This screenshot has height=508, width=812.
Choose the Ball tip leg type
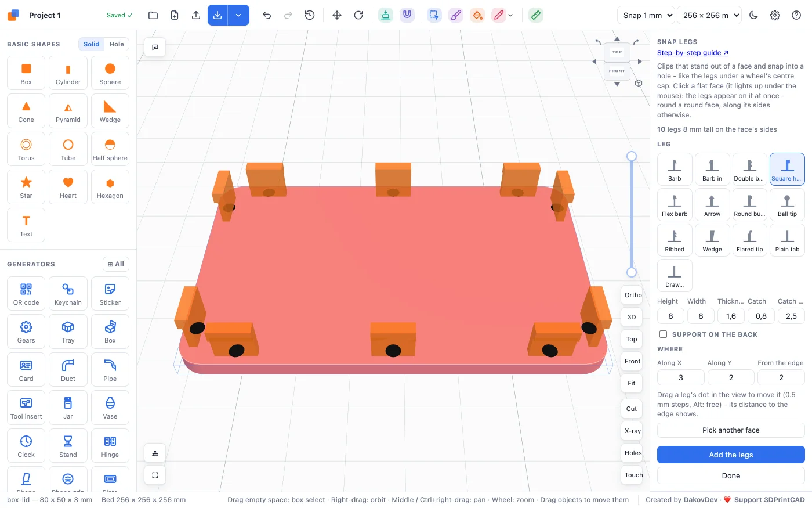787,205
